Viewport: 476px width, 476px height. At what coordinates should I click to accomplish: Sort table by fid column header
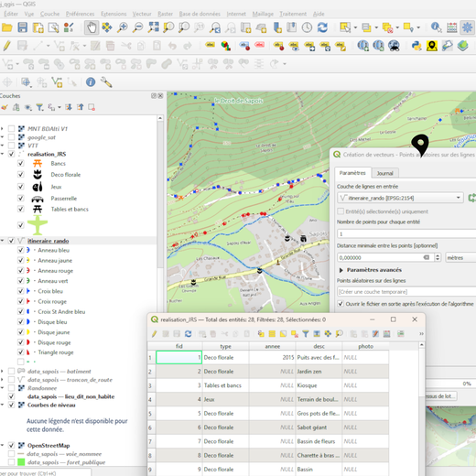click(179, 346)
